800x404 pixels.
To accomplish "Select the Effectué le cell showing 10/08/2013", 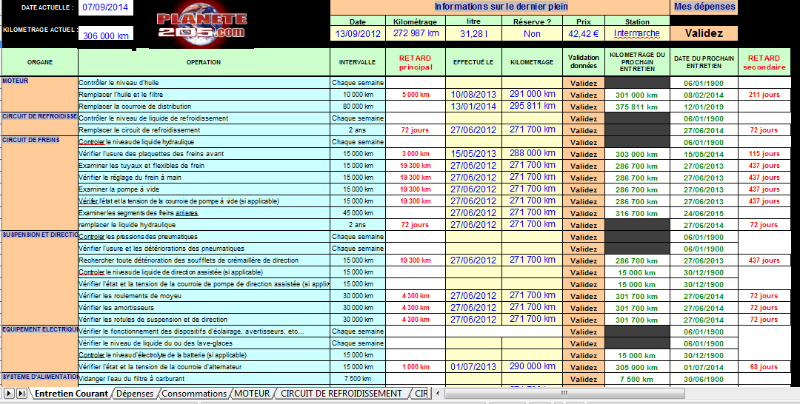I will point(467,93).
